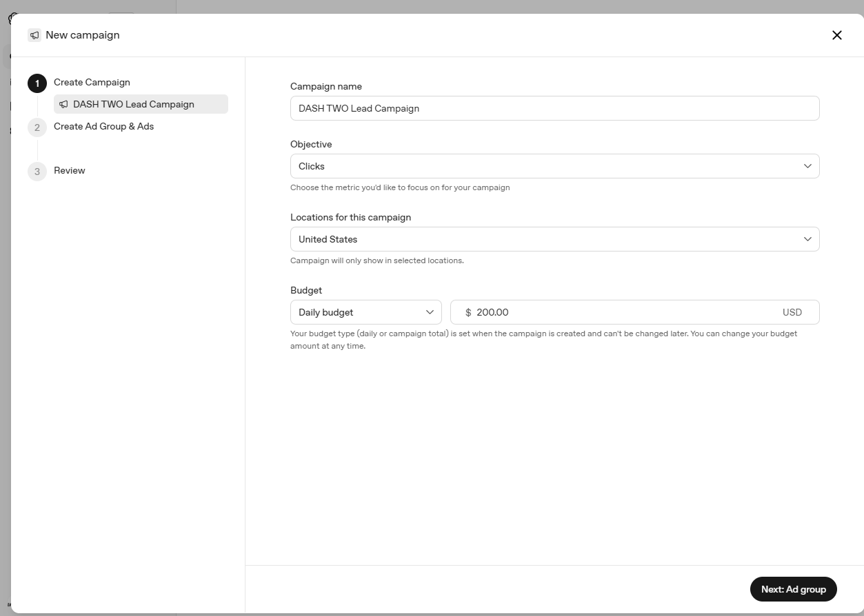Go to Review step

tap(70, 170)
